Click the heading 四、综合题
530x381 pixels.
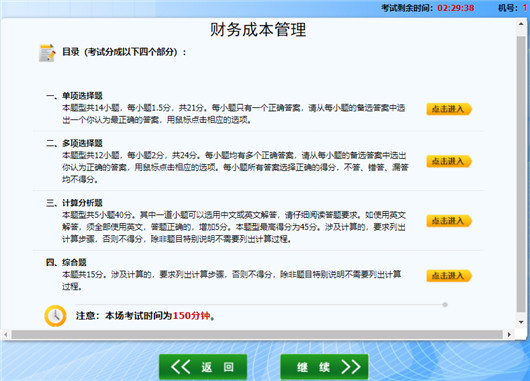point(66,262)
